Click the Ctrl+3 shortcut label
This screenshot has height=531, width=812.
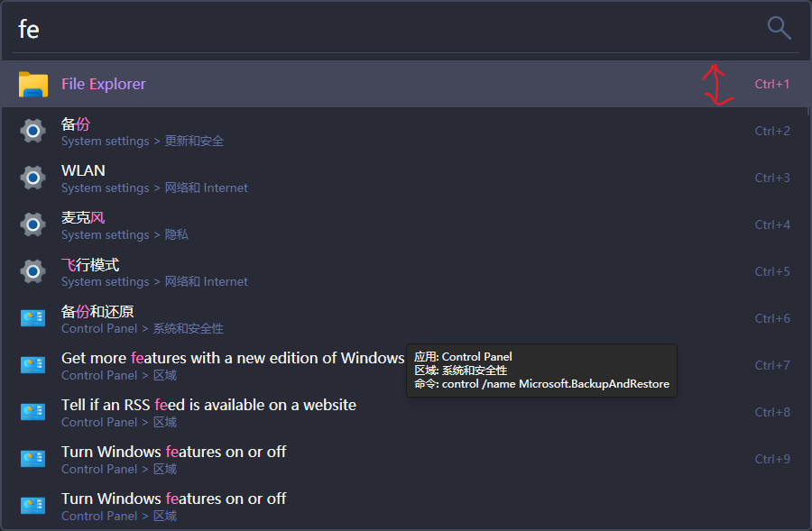[x=772, y=178]
